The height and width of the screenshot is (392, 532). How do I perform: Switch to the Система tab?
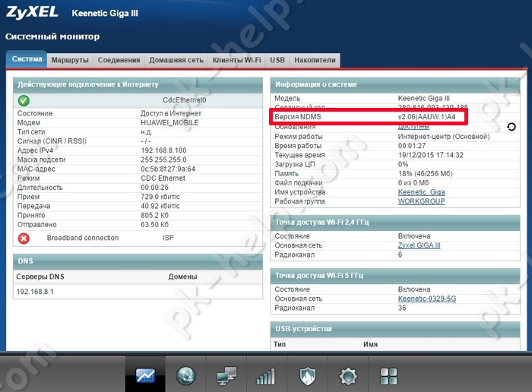coord(27,59)
